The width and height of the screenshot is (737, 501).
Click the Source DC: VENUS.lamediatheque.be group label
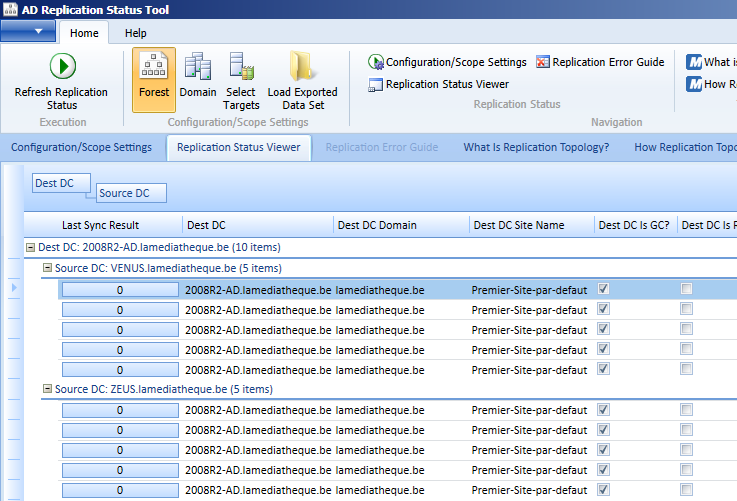point(168,268)
